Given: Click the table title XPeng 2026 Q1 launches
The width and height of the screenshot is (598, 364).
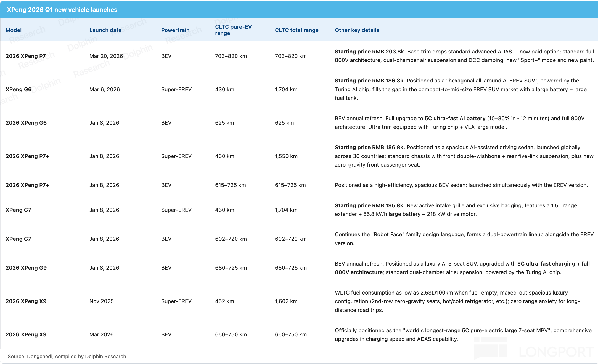Looking at the screenshot, I should pos(62,10).
